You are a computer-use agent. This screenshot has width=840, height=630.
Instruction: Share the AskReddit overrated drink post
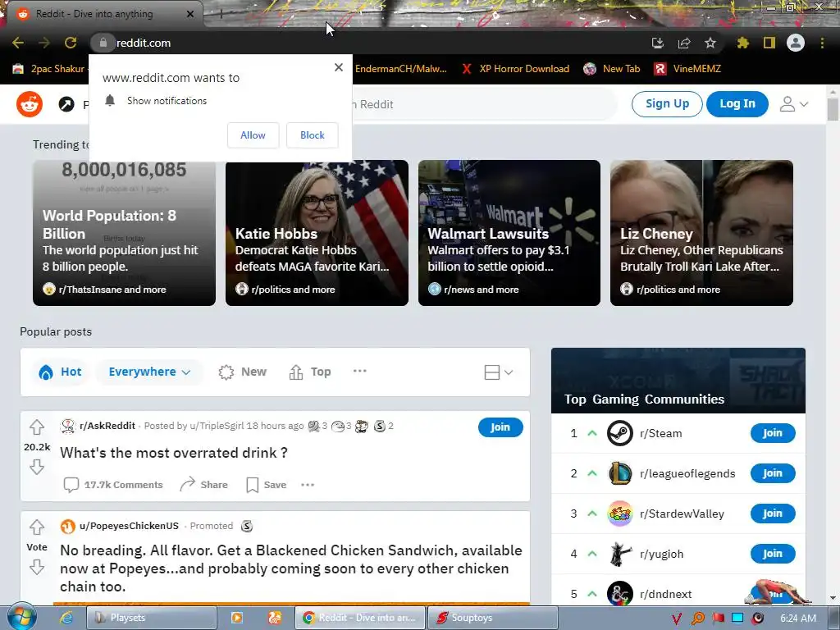(x=203, y=485)
